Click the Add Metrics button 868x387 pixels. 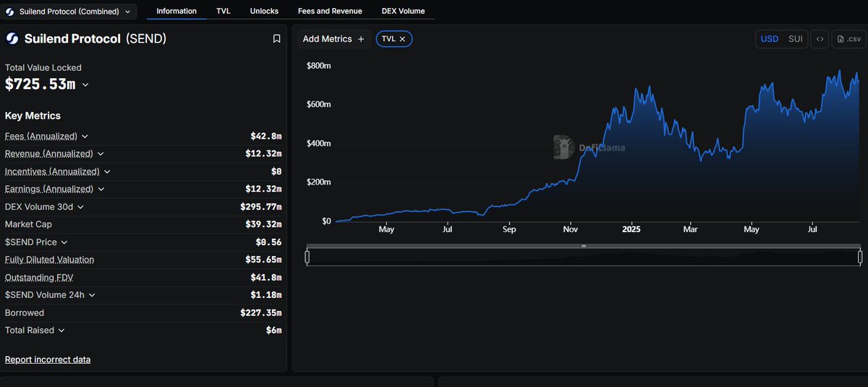[333, 39]
